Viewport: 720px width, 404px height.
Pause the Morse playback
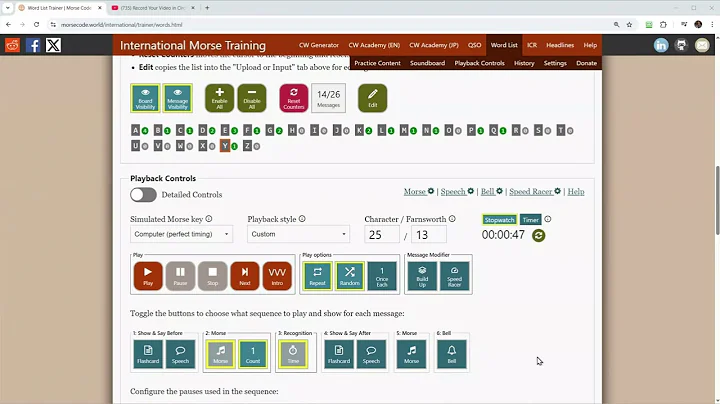coord(180,276)
